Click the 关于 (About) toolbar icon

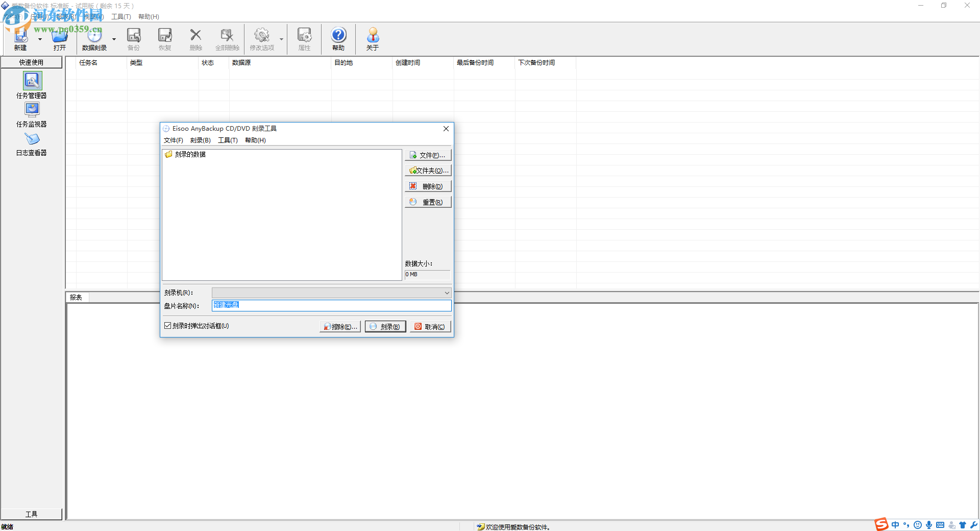click(x=373, y=39)
